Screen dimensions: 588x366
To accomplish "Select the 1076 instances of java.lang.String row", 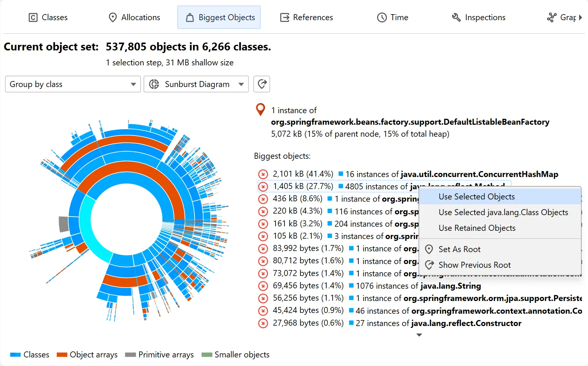I will (418, 286).
